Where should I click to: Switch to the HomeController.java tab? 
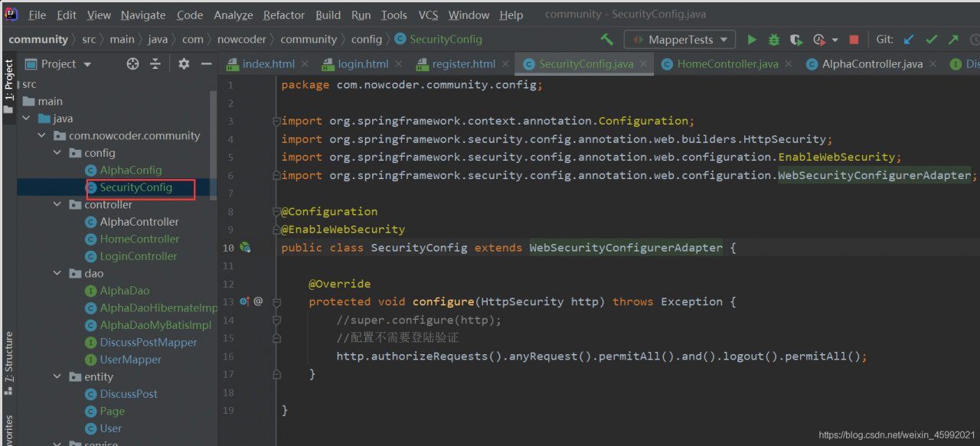pos(726,64)
